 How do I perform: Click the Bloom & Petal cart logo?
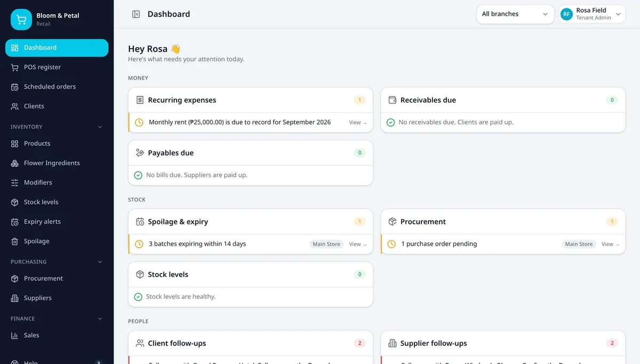[x=21, y=20]
